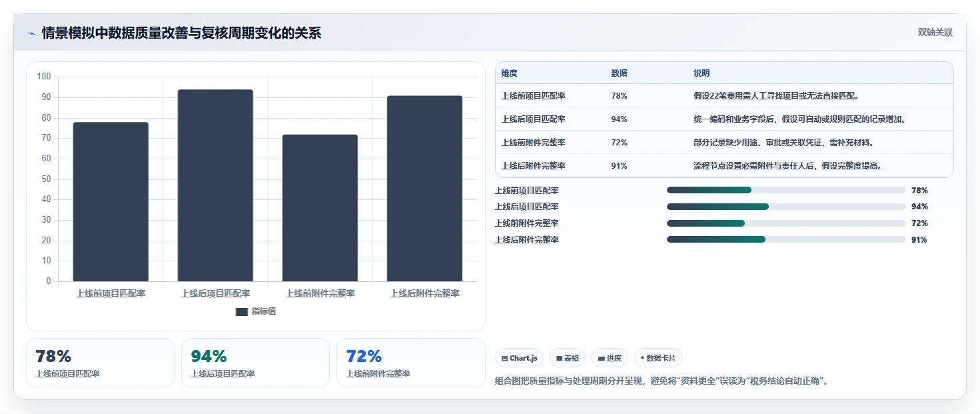The width and height of the screenshot is (980, 414).
Task: Click the 上线后项目匹配率 progress bar
Action: coord(786,207)
